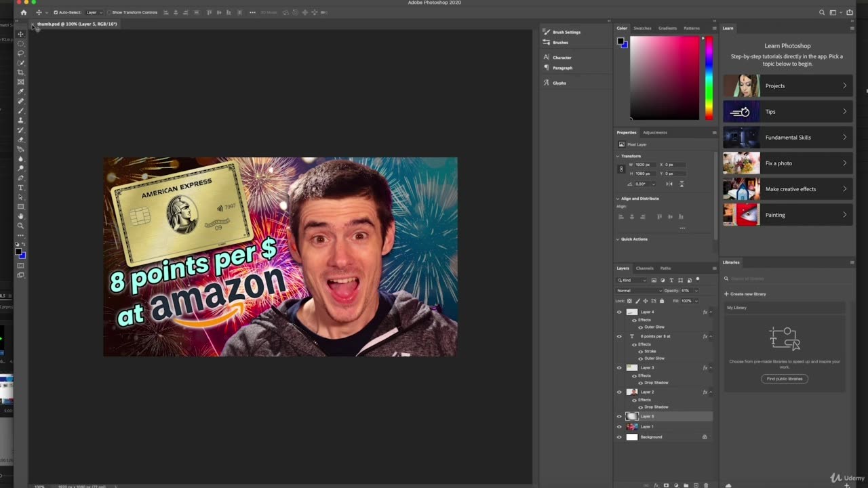Select the Horizontal Type tool

(x=20, y=187)
